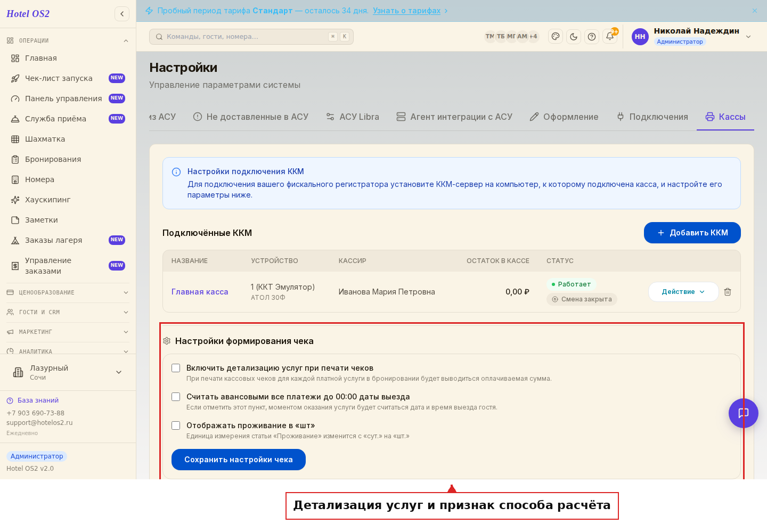Expand ЦЕНООБРАЗОВАНИЕ section
The image size is (767, 532).
click(x=68, y=292)
